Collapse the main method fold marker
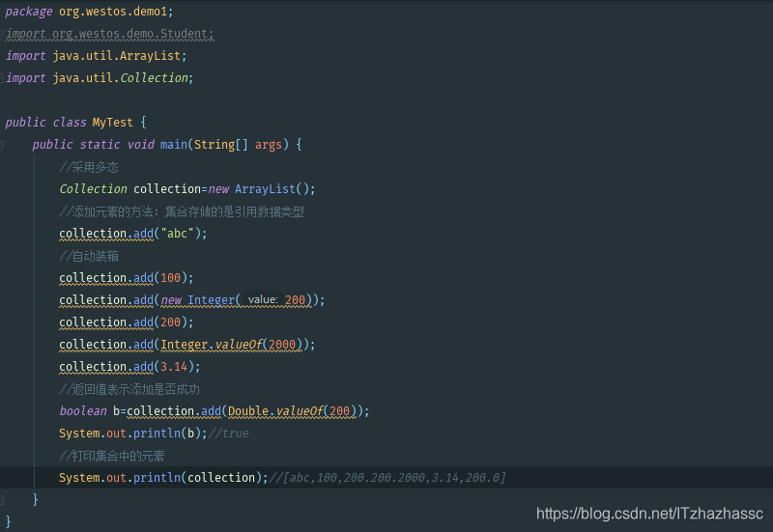This screenshot has width=773, height=532. [2, 145]
